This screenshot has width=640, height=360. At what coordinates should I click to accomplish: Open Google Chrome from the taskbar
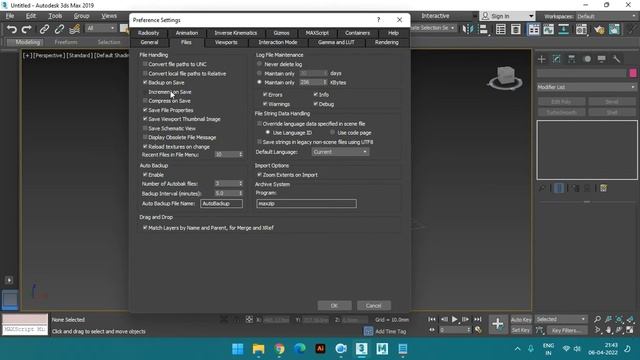coord(279,349)
